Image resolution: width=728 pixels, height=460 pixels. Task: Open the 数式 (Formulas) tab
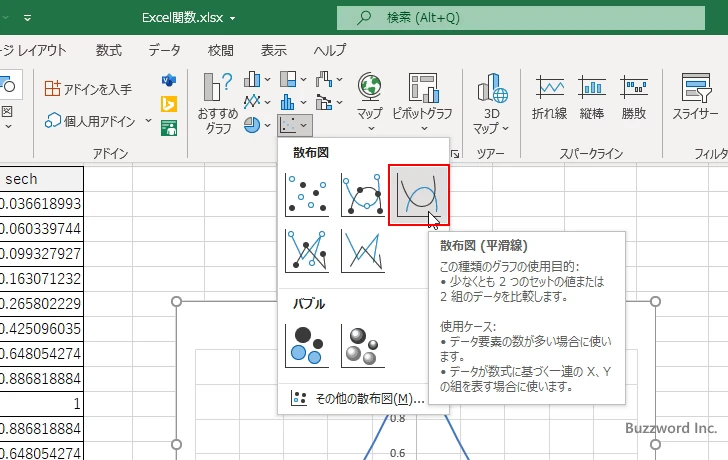coord(109,50)
